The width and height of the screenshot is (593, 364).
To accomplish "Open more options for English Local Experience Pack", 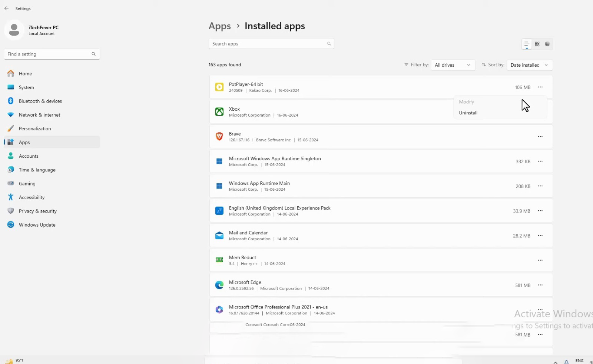I will coord(540,211).
